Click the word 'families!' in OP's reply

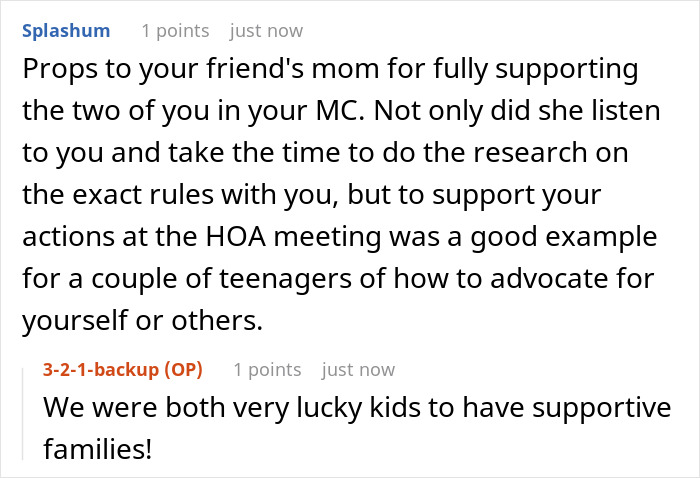[x=97, y=450]
